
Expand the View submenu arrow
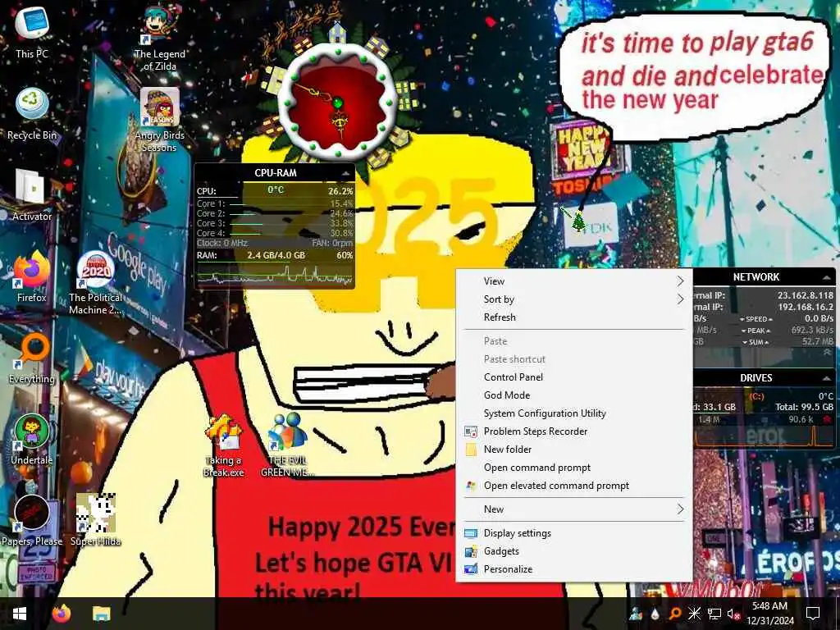pyautogui.click(x=680, y=281)
